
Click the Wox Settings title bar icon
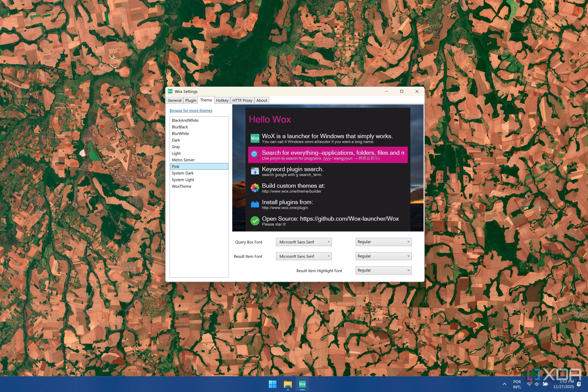170,91
